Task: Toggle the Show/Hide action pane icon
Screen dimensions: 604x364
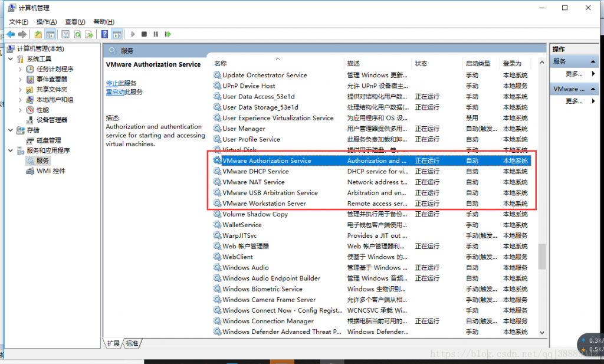Action: click(x=117, y=34)
